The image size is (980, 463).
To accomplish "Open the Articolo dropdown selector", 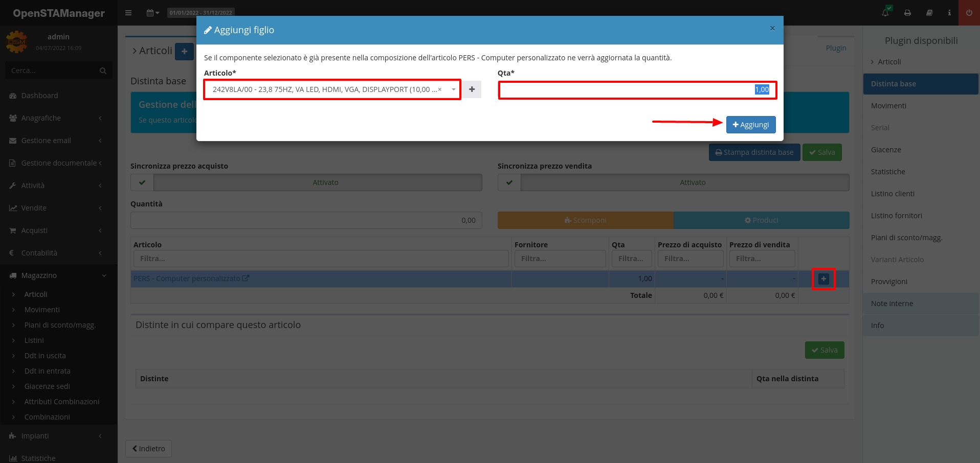I will (327, 89).
